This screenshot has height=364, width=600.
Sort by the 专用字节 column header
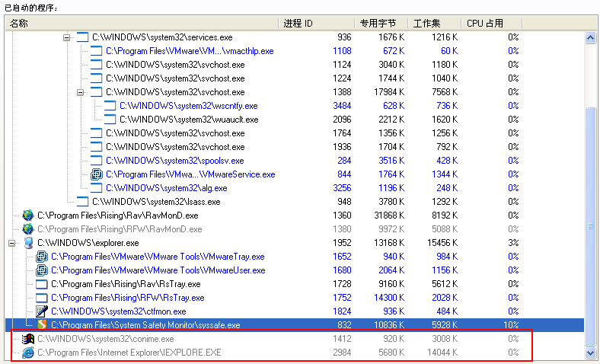[381, 24]
